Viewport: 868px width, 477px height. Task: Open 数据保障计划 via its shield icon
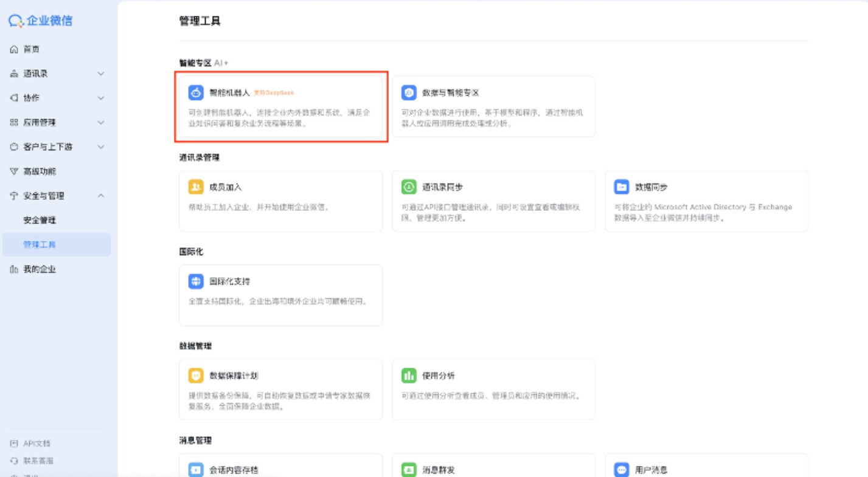click(x=195, y=376)
